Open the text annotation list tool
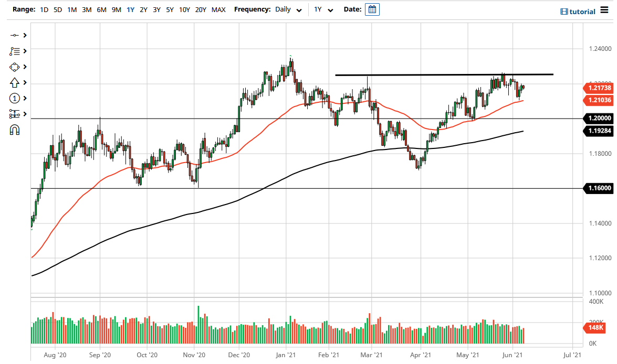Viewport: 617px width, 364px height. [15, 51]
